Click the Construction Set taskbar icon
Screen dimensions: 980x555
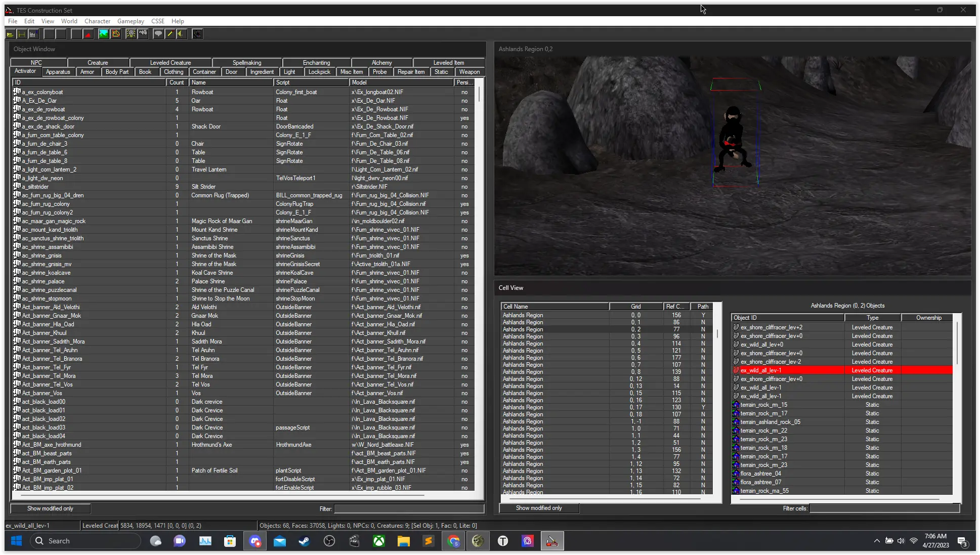tap(552, 541)
